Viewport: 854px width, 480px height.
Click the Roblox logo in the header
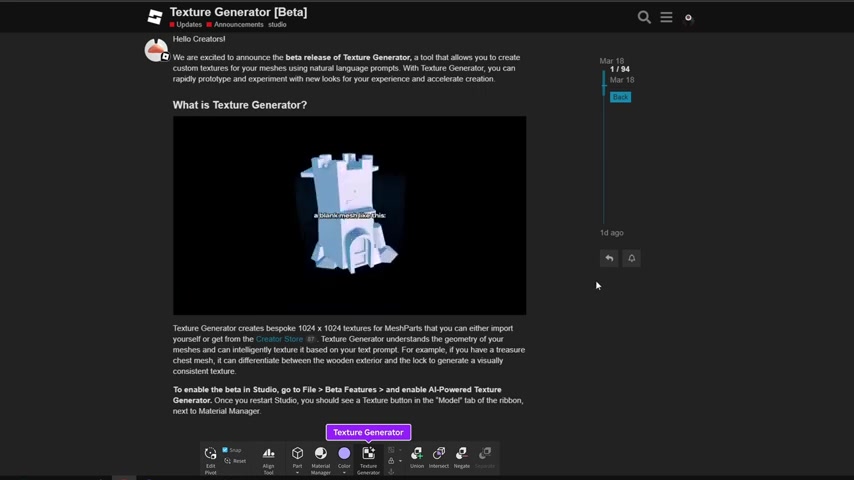click(x=155, y=17)
